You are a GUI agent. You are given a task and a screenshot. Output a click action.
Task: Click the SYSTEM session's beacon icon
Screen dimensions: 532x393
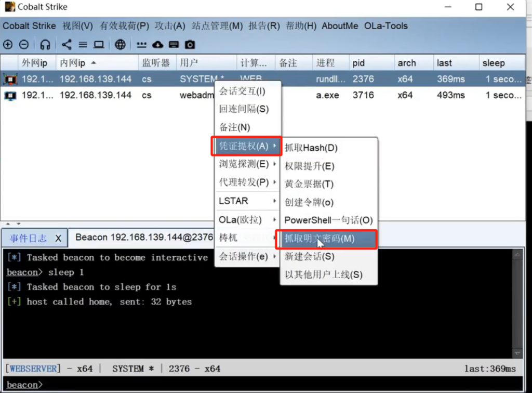point(10,79)
